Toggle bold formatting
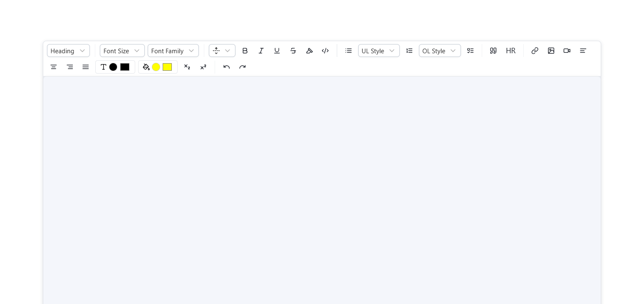Screen dimensions: 644x304 pos(245,50)
